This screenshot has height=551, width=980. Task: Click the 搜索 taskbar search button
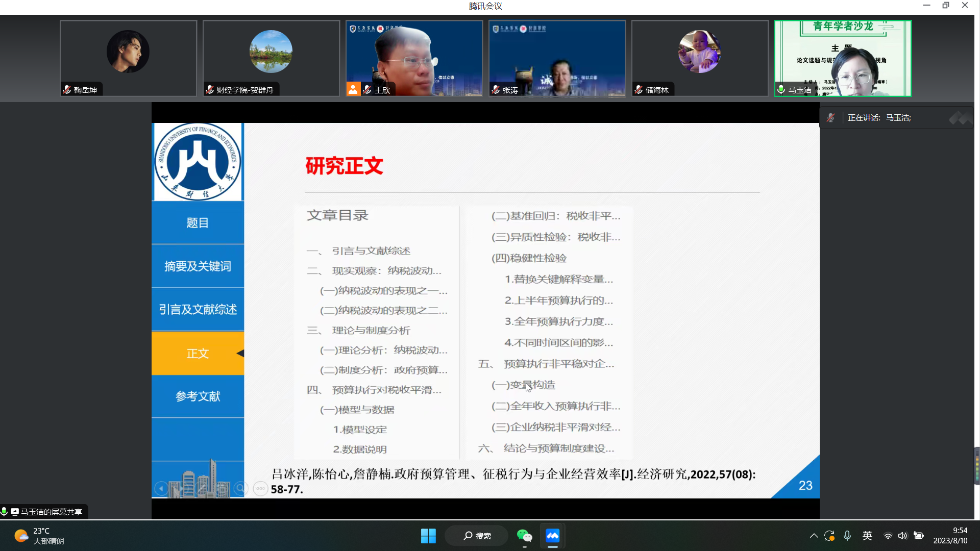click(477, 536)
